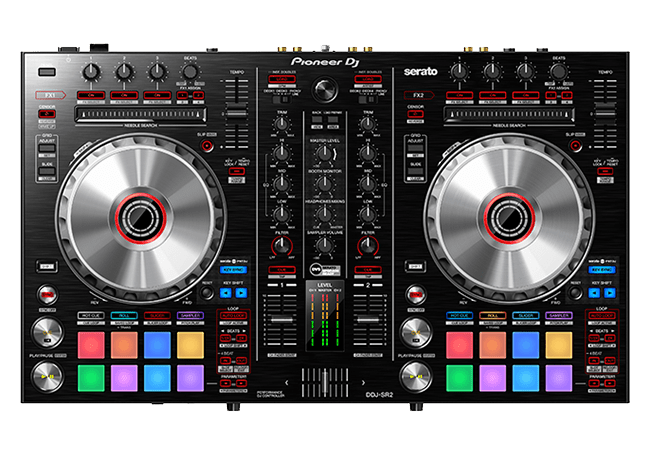Trigger the red performance pad on deck 2
This screenshot has height=460, width=650.
pyautogui.click(x=459, y=345)
